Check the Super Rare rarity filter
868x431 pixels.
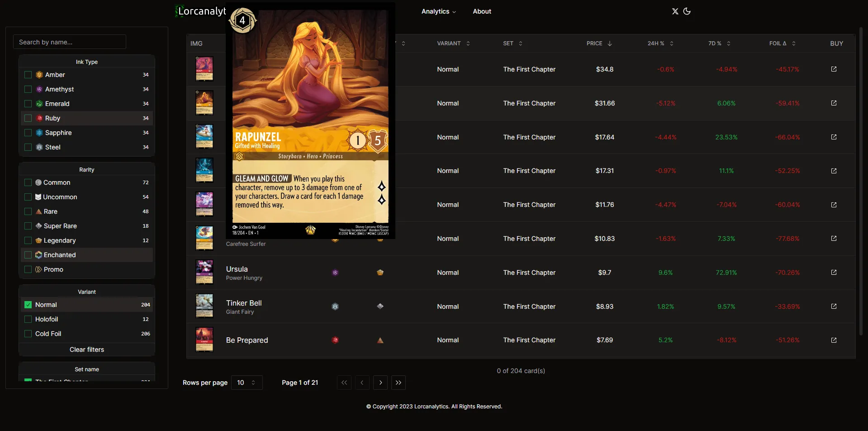[x=28, y=226]
